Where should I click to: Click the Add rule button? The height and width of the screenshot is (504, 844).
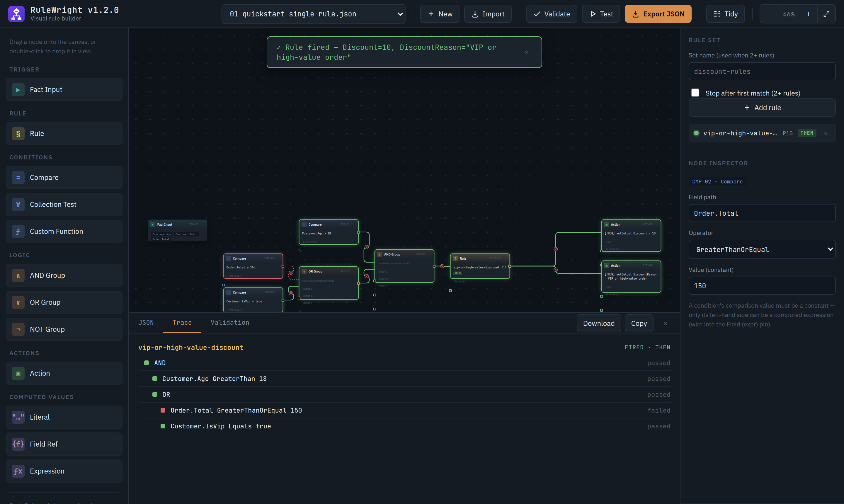tap(762, 108)
